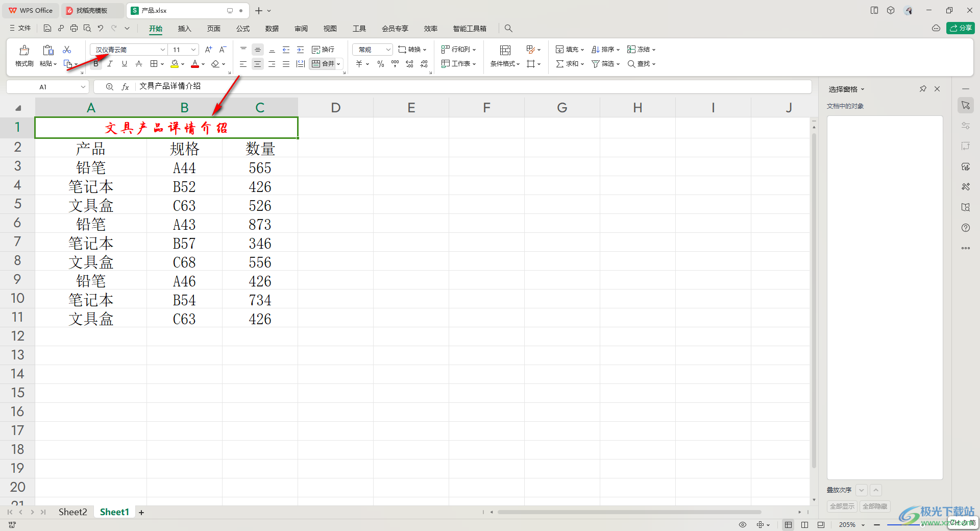Viewport: 980px width, 531px height.
Task: Switch to the 插入 ribbon tab
Action: point(184,29)
